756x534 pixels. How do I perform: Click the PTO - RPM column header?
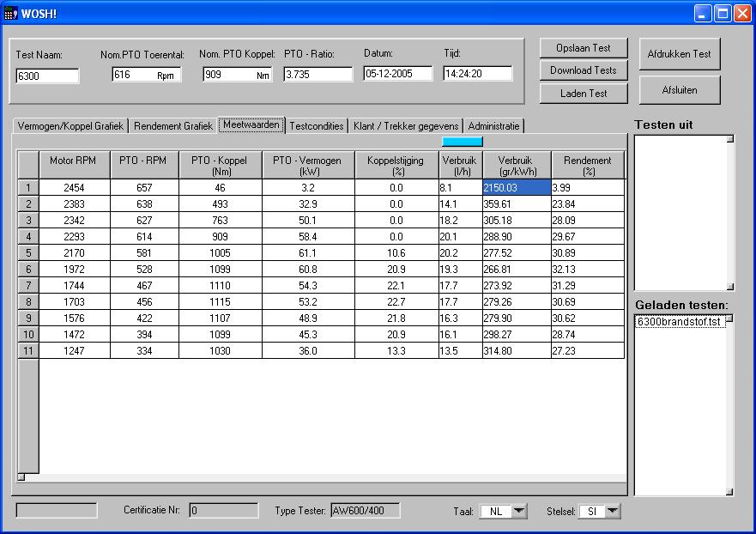[145, 166]
